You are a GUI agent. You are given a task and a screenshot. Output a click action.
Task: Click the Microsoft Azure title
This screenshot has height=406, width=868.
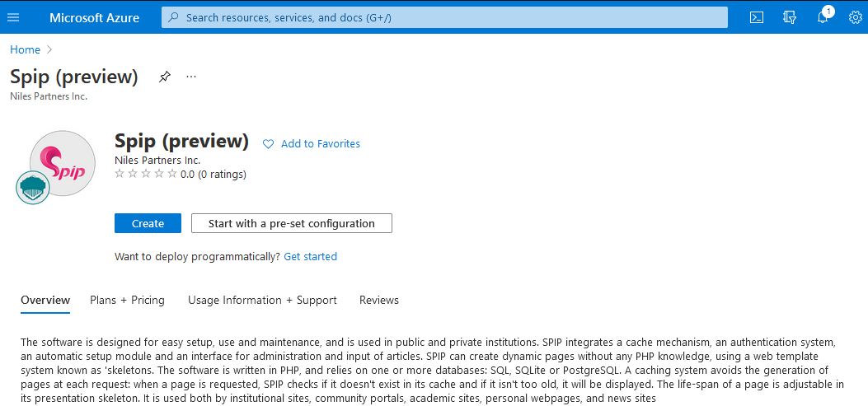tap(94, 17)
